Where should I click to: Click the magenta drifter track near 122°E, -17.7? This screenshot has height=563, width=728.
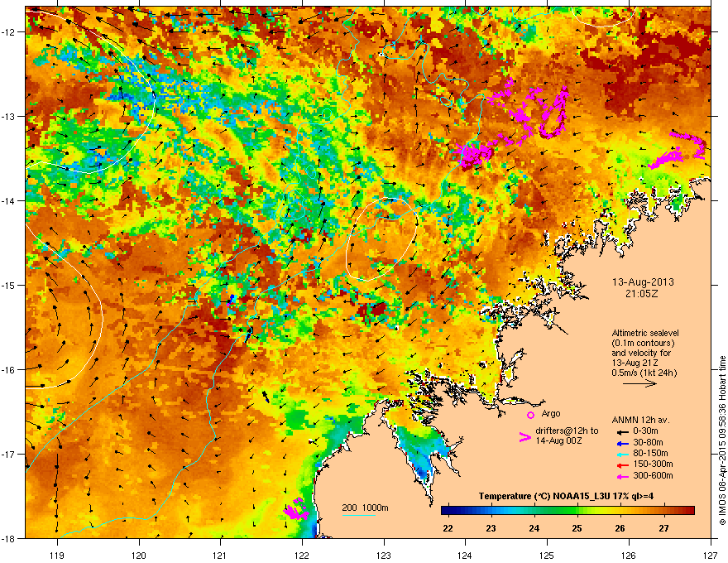click(296, 509)
